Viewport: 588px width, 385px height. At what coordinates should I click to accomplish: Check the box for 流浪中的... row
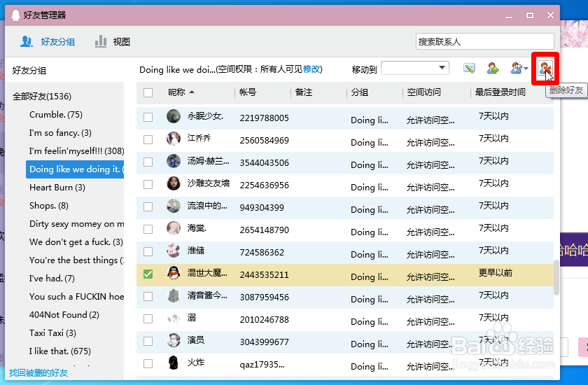pyautogui.click(x=148, y=207)
